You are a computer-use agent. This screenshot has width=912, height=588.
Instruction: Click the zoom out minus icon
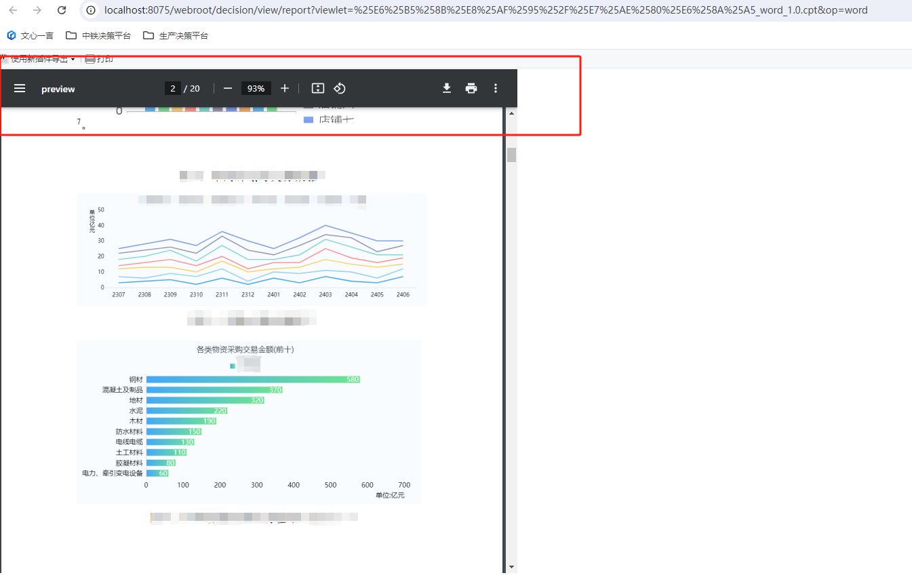(x=228, y=89)
